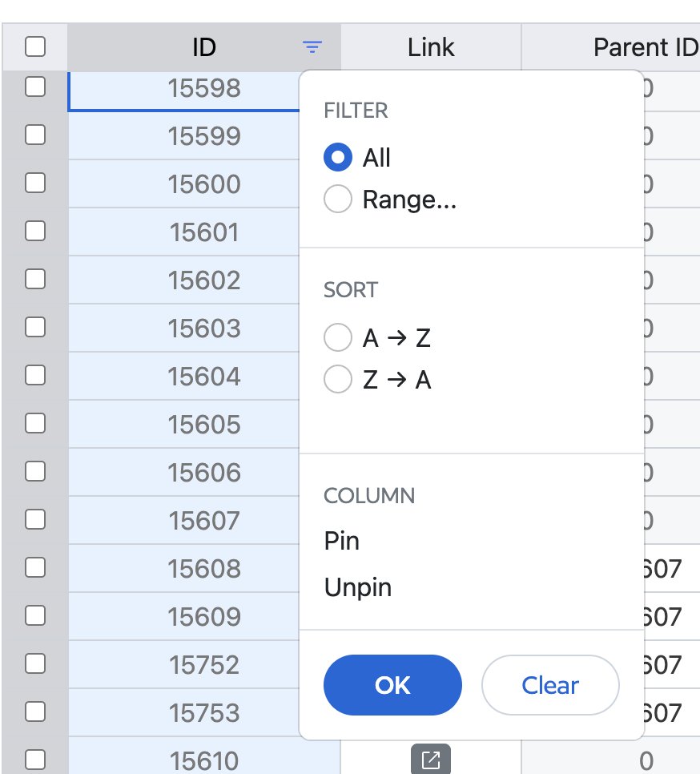This screenshot has height=774, width=700.
Task: Select the cell with ID 15606
Action: click(x=203, y=473)
